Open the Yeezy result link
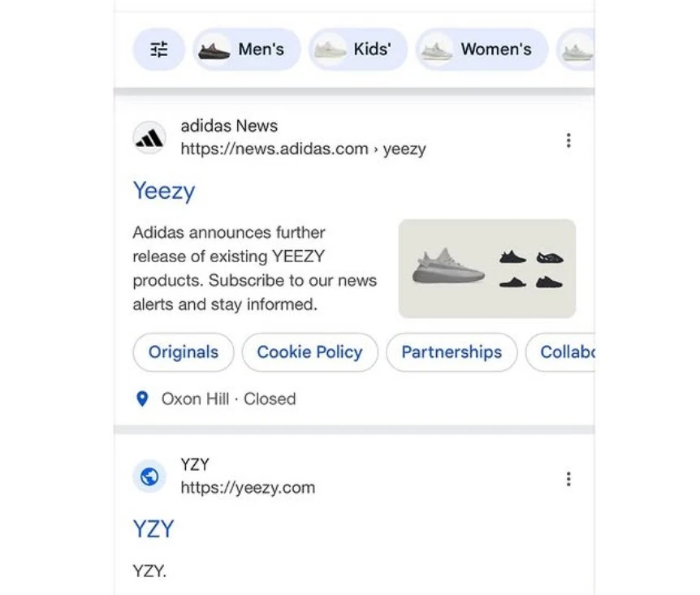The image size is (700, 595). (163, 191)
